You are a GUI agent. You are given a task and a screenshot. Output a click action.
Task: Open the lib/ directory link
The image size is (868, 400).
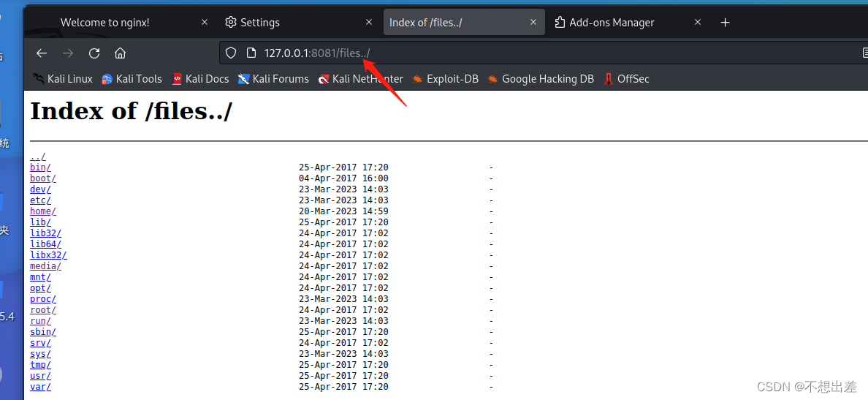point(40,222)
